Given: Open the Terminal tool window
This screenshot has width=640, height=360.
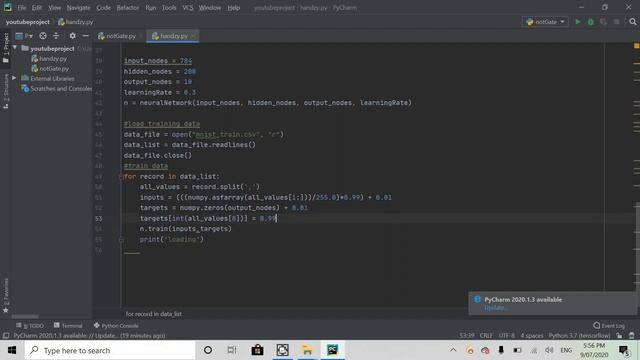Looking at the screenshot, I should tap(68, 326).
